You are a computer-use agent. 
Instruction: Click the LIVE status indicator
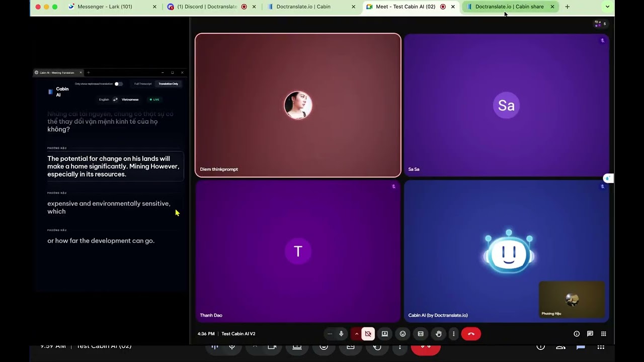tap(154, 100)
